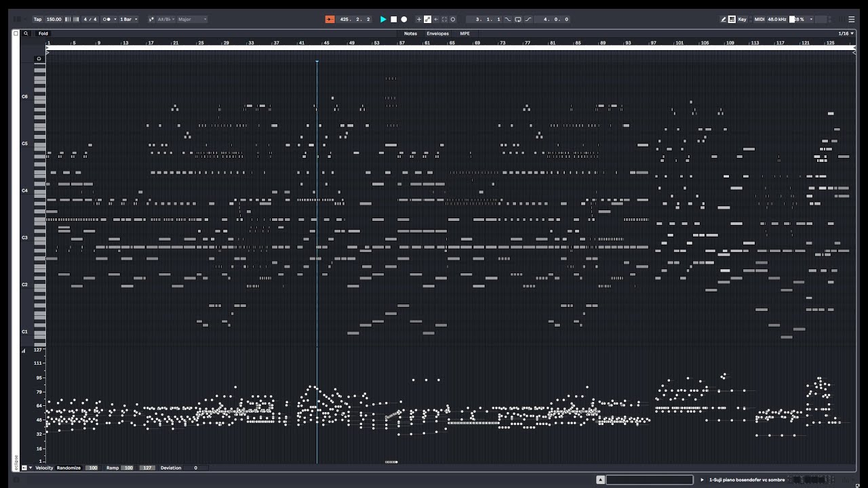868x488 pixels.
Task: Toggle the metronome button
Action: tap(106, 19)
